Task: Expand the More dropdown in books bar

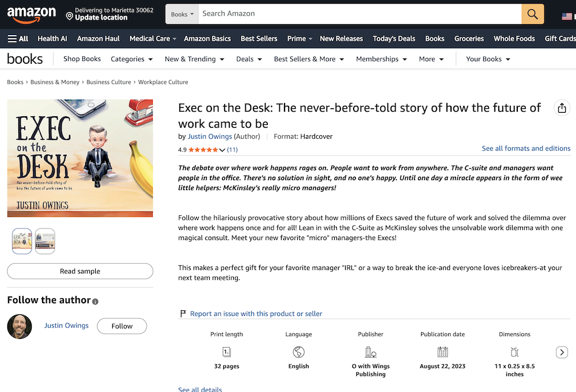Action: [x=431, y=59]
